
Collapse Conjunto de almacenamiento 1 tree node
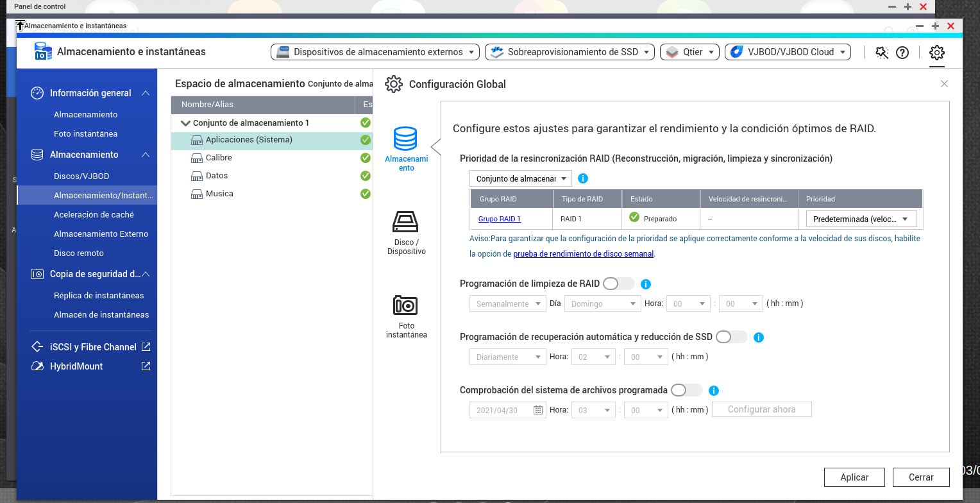pyautogui.click(x=186, y=123)
